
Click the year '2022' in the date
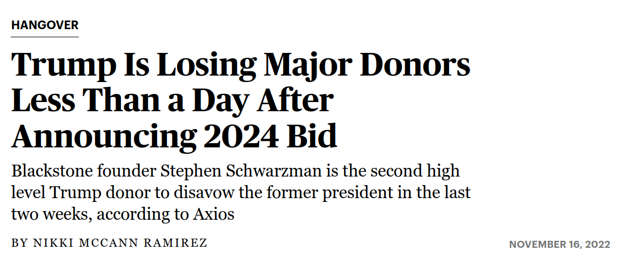(x=598, y=245)
